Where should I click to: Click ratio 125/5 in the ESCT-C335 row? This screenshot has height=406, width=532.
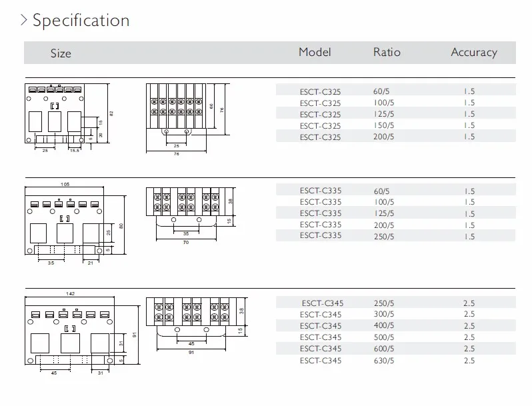pos(384,213)
